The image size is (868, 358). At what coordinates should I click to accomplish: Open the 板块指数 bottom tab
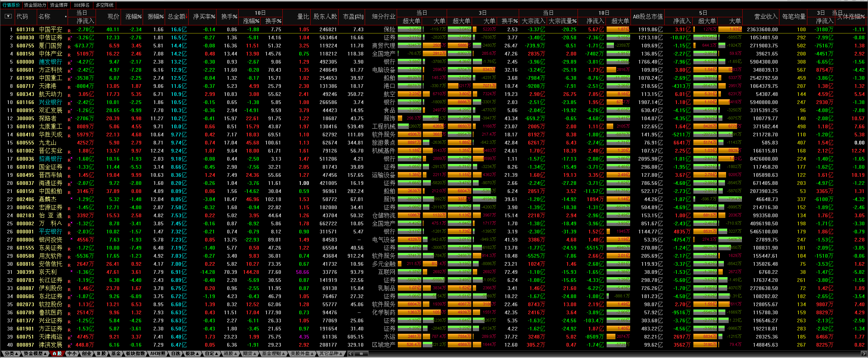coord(135,354)
